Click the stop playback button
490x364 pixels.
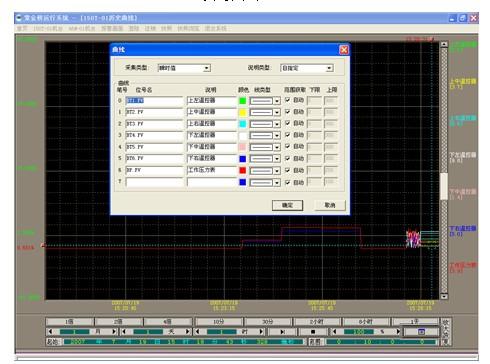(313, 332)
